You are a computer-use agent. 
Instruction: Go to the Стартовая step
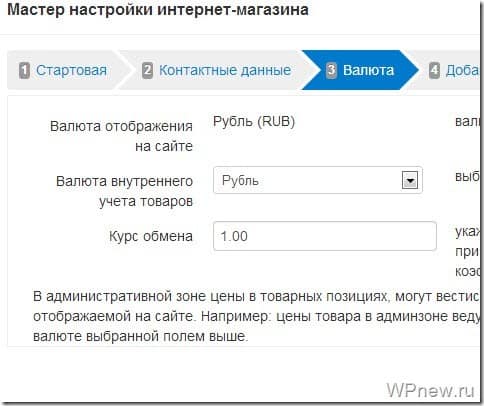(x=71, y=70)
